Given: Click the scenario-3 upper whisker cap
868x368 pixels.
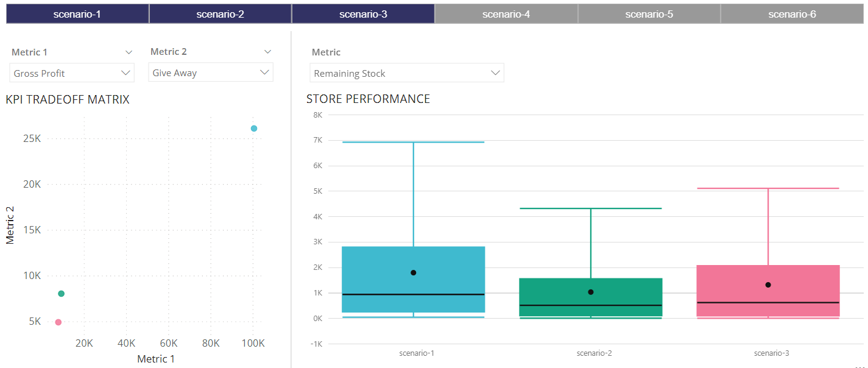Looking at the screenshot, I should [x=768, y=188].
